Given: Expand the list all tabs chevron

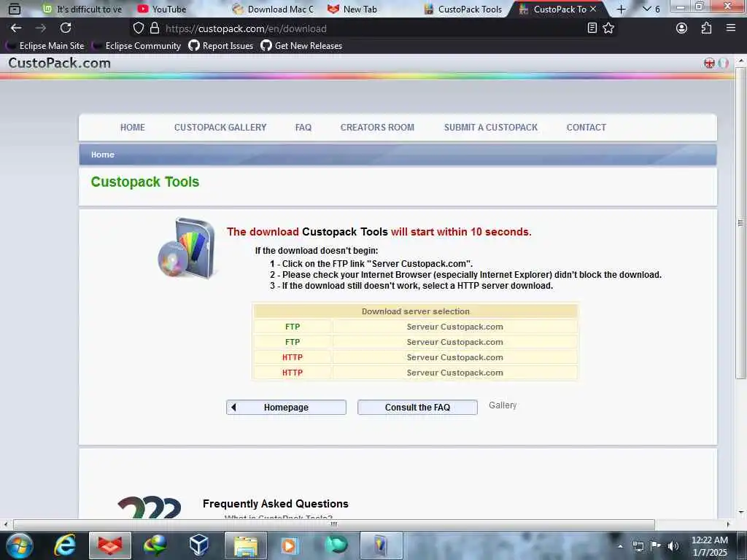Looking at the screenshot, I should [646, 9].
